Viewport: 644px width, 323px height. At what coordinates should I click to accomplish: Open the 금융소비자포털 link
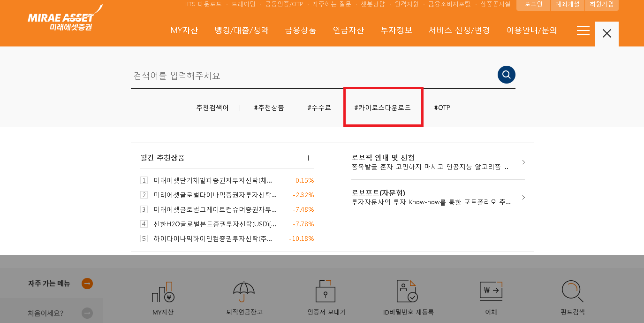(449, 4)
